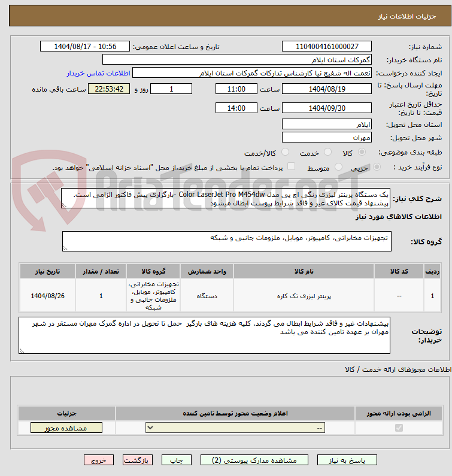Click the validity time field 14:00
The image size is (452, 476).
(x=236, y=108)
